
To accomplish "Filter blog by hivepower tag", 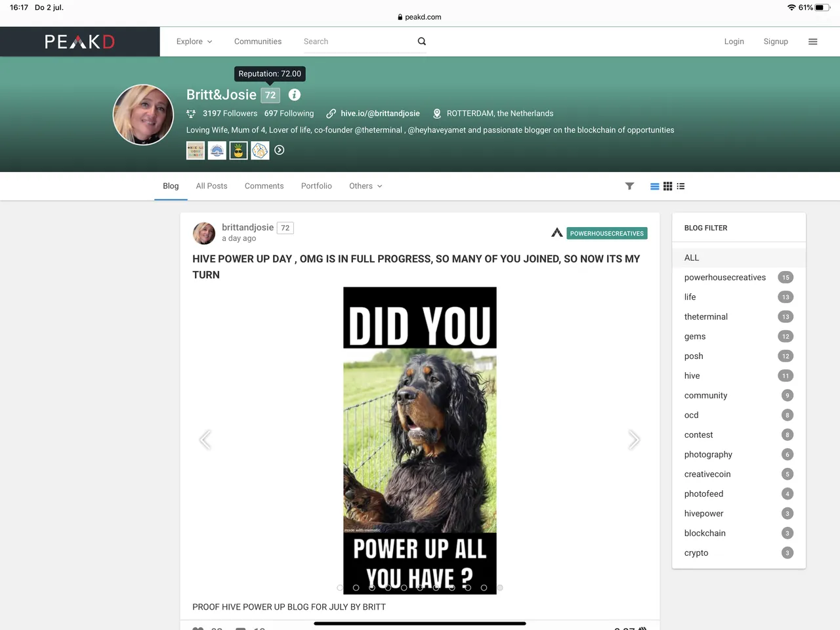I will [x=739, y=514].
